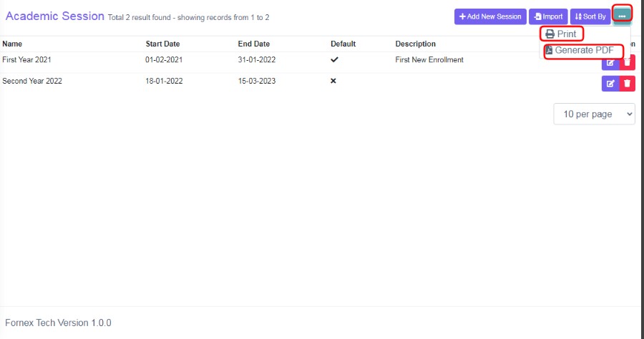Click the default cross for Second Year 2022

333,81
